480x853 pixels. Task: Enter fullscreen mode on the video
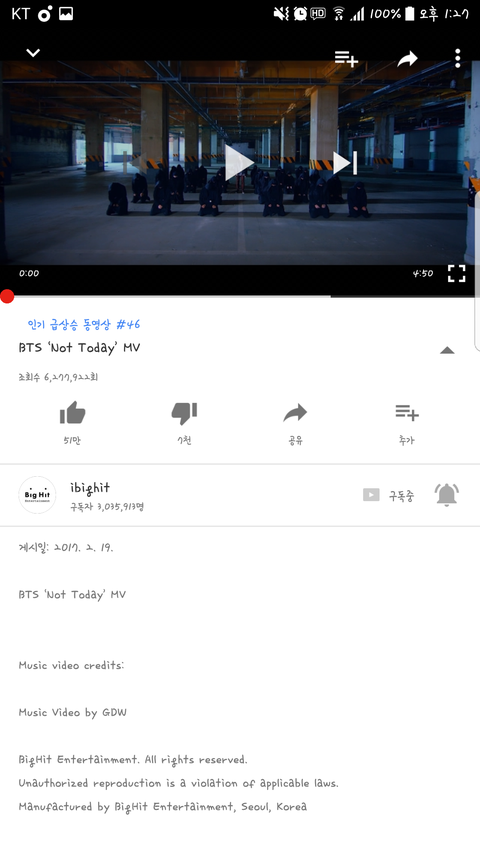[x=457, y=273]
